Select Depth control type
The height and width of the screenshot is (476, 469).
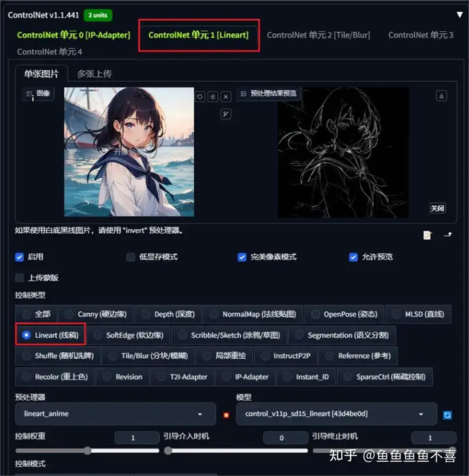tap(168, 315)
